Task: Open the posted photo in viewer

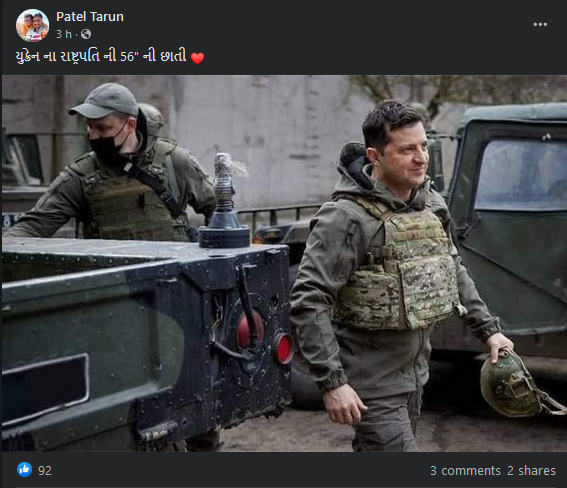Action: pyautogui.click(x=284, y=263)
